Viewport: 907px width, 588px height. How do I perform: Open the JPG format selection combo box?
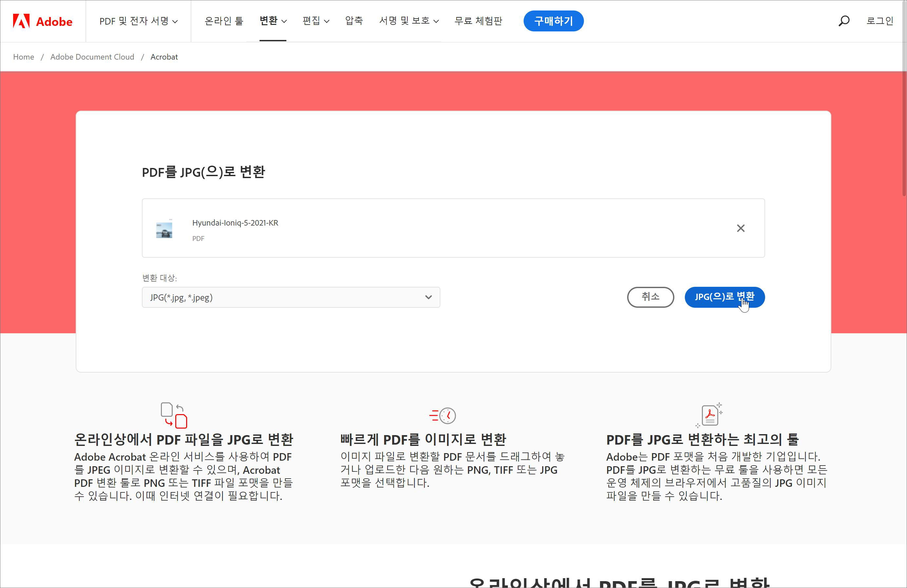291,297
